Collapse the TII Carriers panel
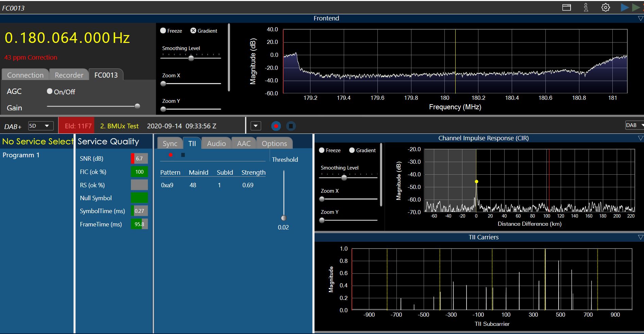 point(640,237)
